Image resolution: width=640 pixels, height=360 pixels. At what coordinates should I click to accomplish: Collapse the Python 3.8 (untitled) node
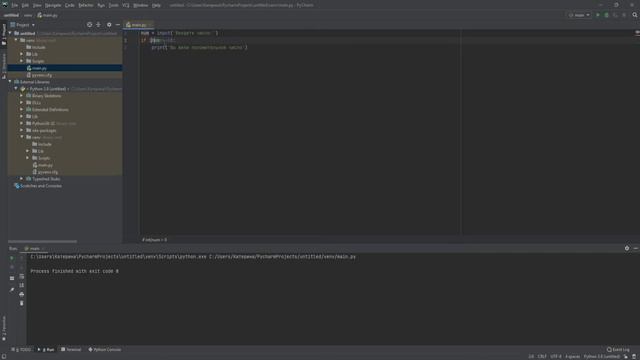coord(16,89)
